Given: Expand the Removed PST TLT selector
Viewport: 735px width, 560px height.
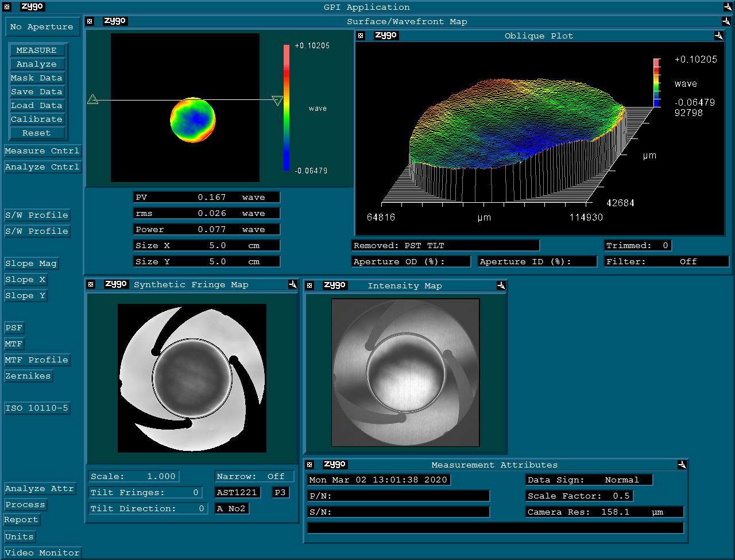Looking at the screenshot, I should (445, 246).
